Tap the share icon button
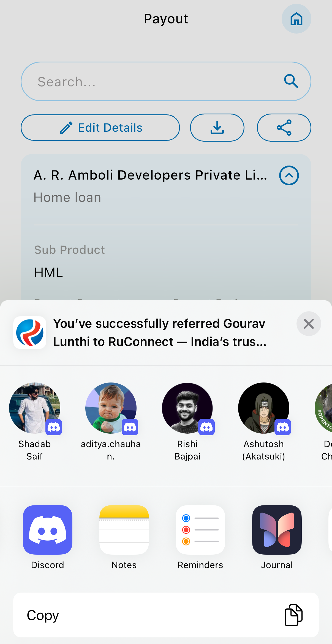Image resolution: width=332 pixels, height=644 pixels. (x=284, y=128)
